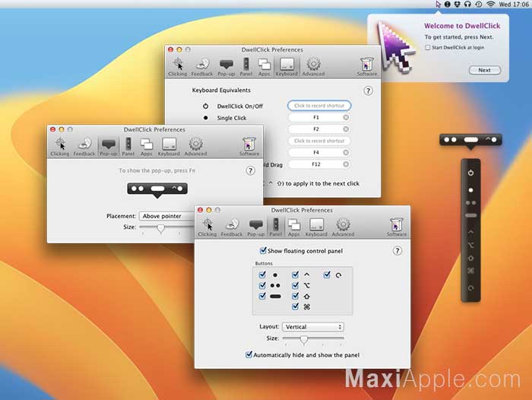Uncheck the Option symbol button checkbox
Viewport: 532px width, 400px height.
pyautogui.click(x=295, y=285)
